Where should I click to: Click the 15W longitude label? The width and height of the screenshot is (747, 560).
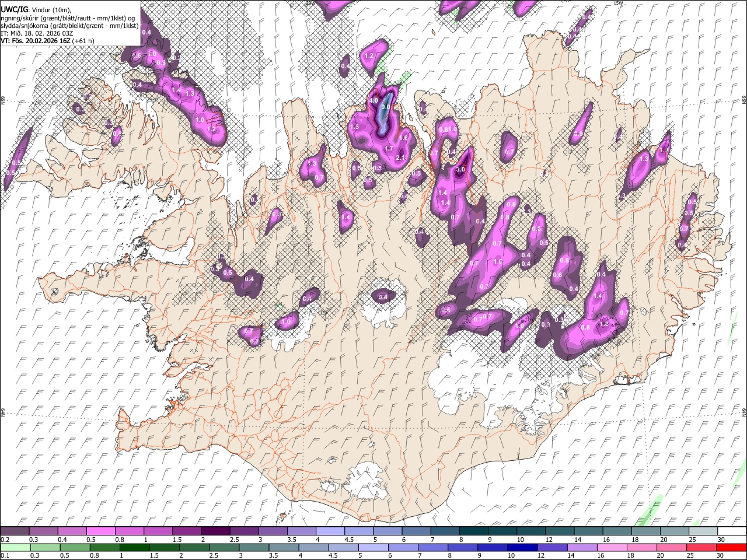tap(618, 3)
